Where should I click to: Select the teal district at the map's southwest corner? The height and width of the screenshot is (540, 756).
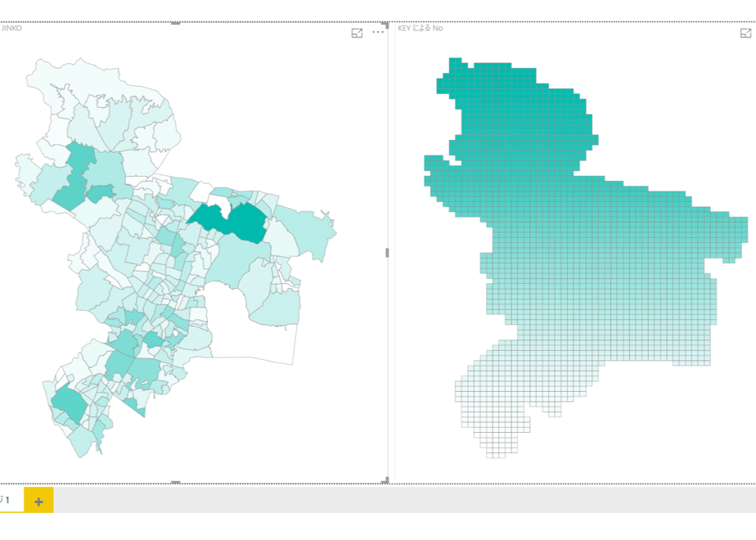click(x=69, y=404)
